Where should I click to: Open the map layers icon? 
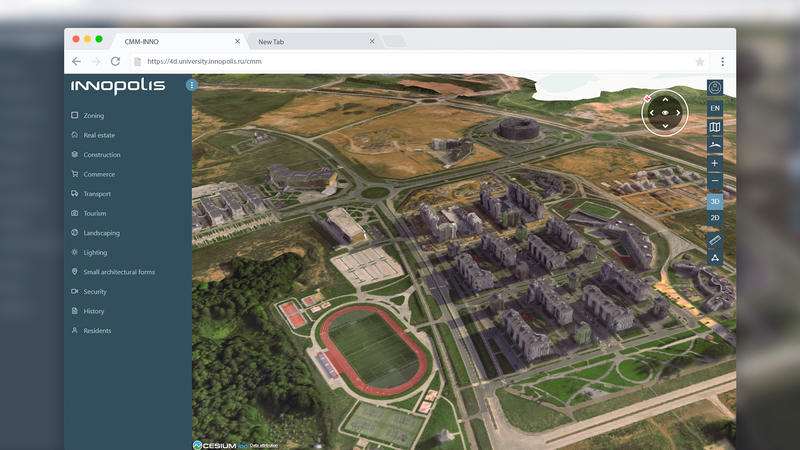coord(715,127)
